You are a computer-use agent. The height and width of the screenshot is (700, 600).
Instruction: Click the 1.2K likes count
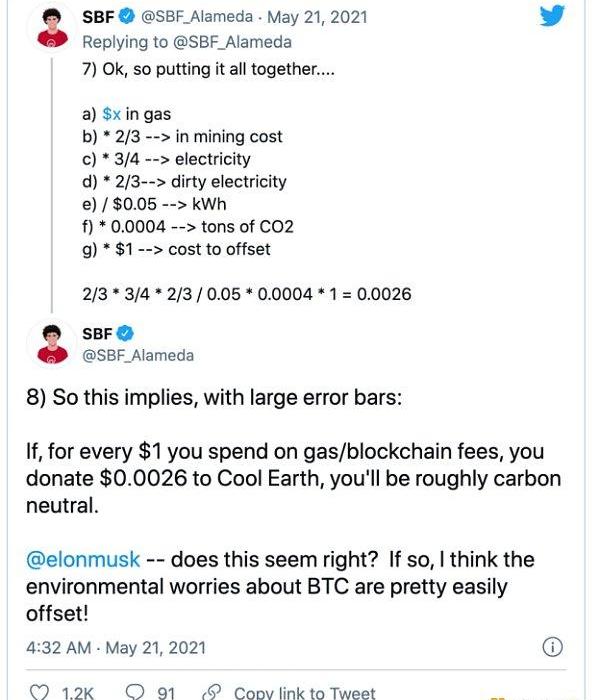point(77,692)
